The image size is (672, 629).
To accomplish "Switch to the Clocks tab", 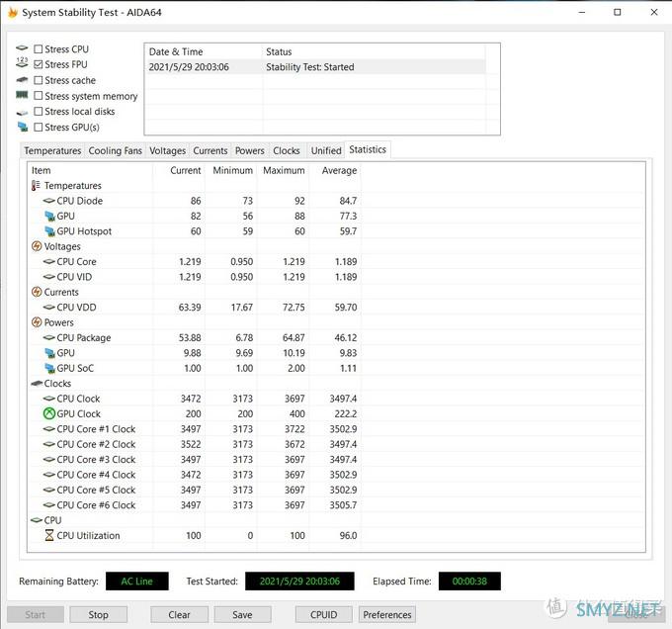I will [287, 151].
